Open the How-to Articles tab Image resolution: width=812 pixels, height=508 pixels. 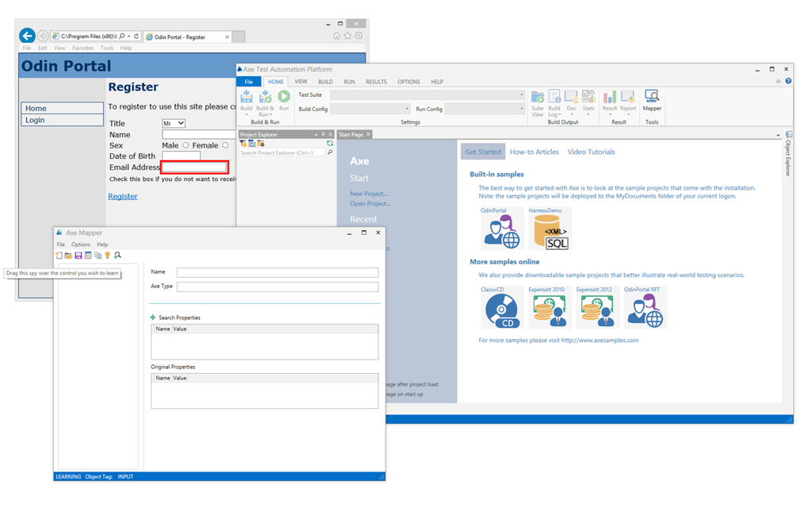click(534, 152)
